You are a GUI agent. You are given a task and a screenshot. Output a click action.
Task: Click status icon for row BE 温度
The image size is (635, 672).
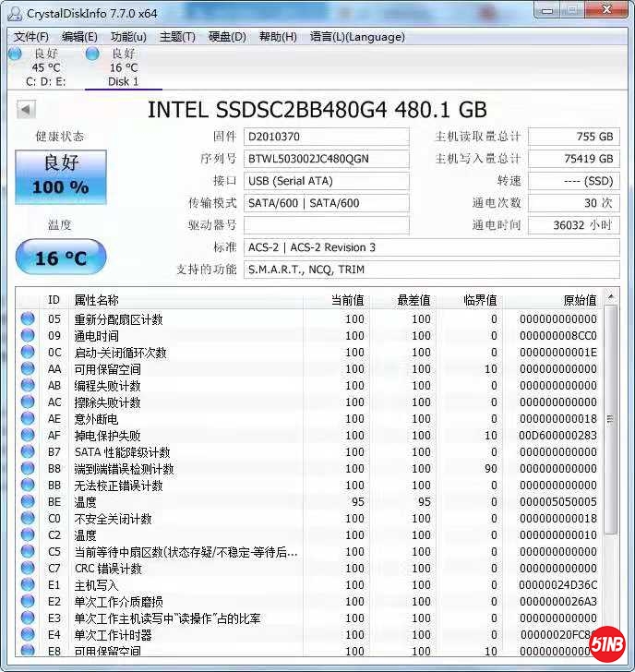pos(28,501)
